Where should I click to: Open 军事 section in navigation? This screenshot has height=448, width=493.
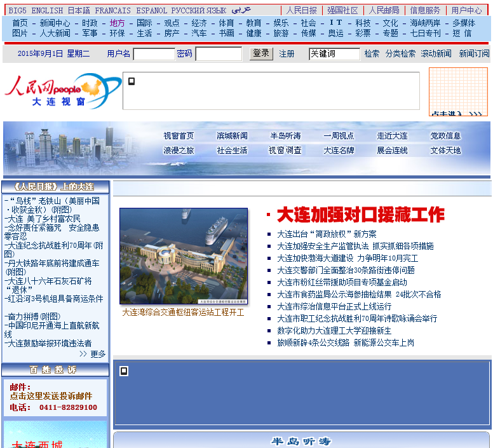click(90, 33)
